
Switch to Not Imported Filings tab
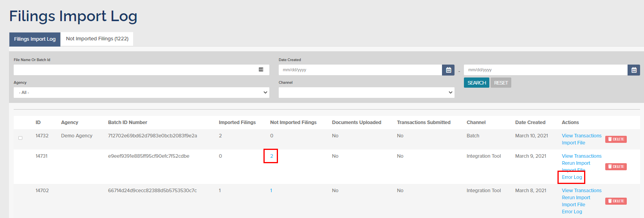coord(97,39)
